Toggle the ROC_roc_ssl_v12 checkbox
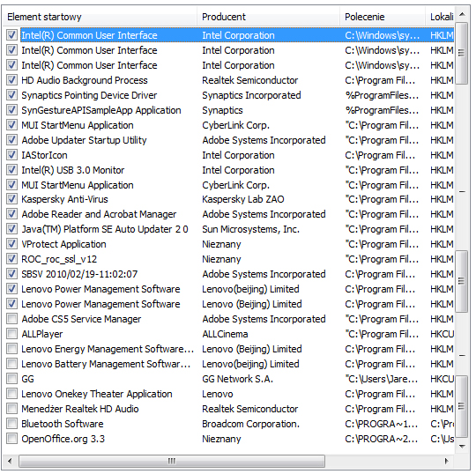The height and width of the screenshot is (474, 476). 11,259
